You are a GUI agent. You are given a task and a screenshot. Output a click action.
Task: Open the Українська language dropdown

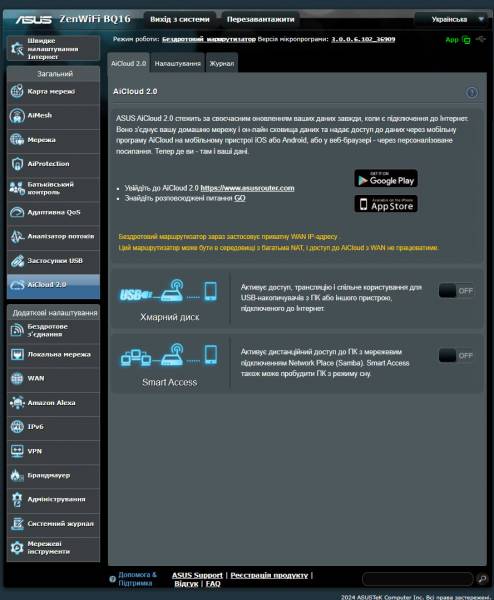click(x=453, y=19)
